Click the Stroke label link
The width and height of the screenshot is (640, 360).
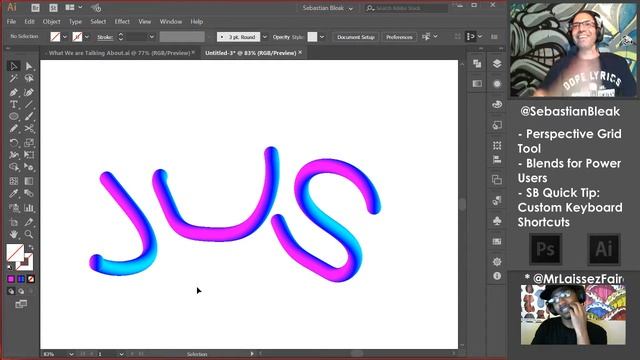click(105, 37)
